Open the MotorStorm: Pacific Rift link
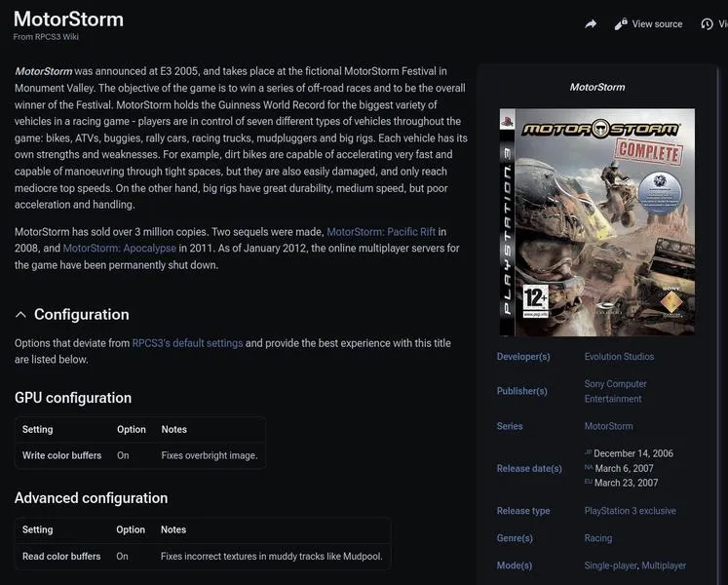 tap(381, 232)
